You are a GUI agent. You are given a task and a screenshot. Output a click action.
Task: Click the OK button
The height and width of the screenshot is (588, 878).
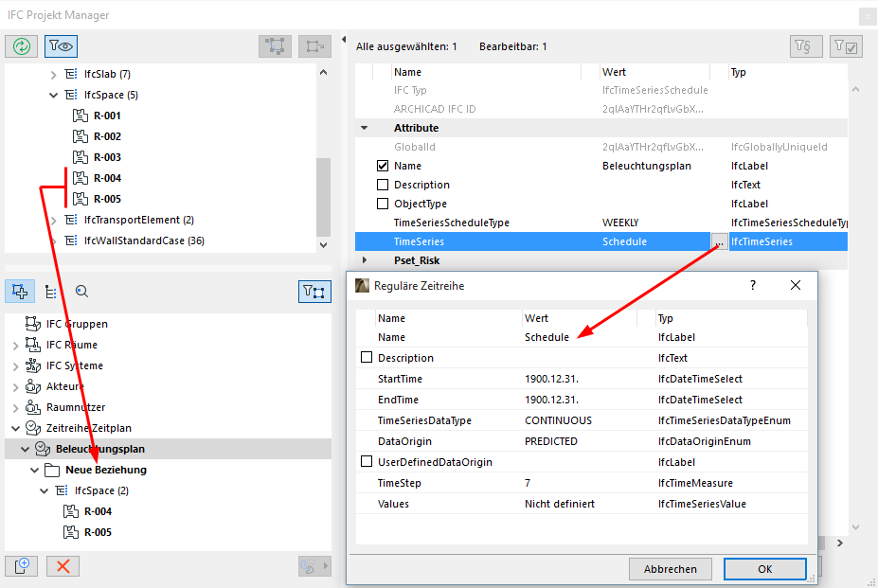click(x=765, y=569)
